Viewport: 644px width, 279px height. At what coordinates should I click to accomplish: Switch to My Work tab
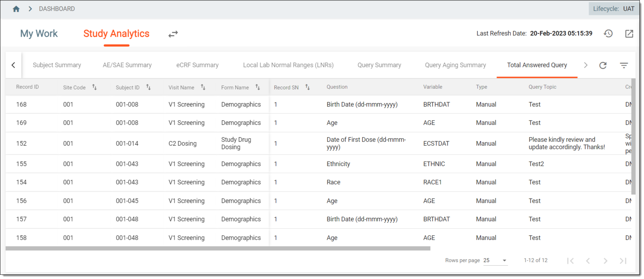pos(39,34)
